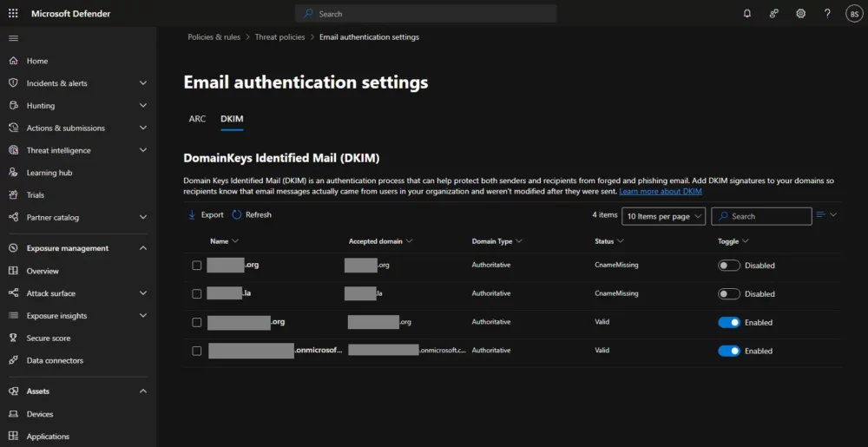
Task: Open the community connections icon in header
Action: 774,14
